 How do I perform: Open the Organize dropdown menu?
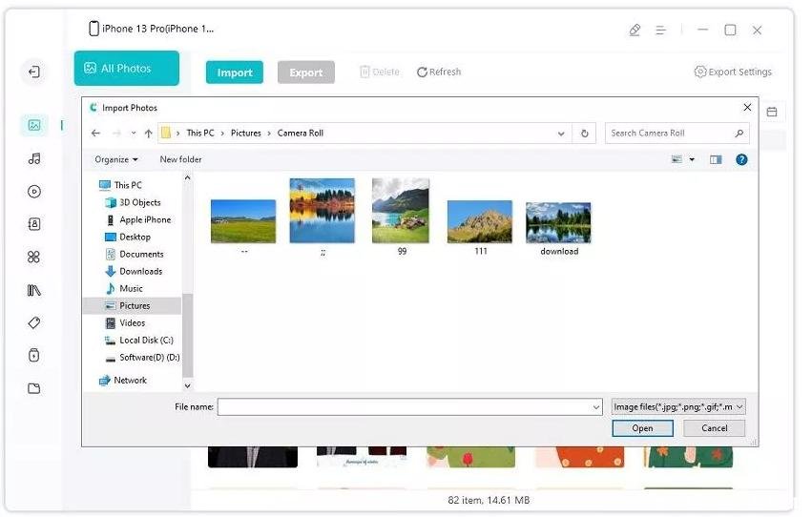click(116, 159)
